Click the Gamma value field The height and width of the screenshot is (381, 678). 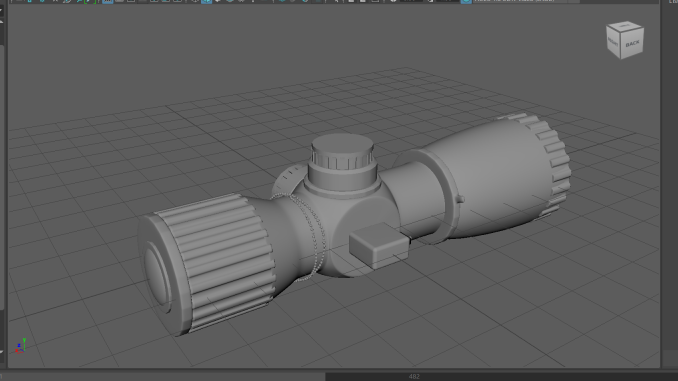447,1
